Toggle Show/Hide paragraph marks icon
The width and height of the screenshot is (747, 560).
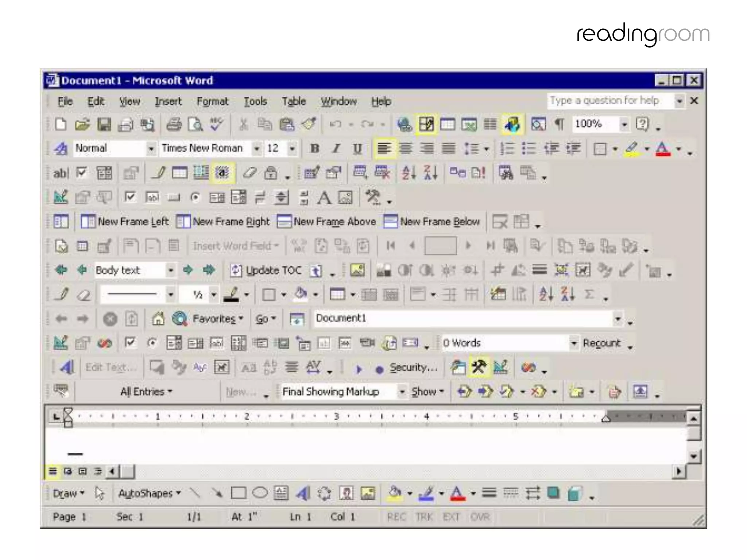point(559,124)
